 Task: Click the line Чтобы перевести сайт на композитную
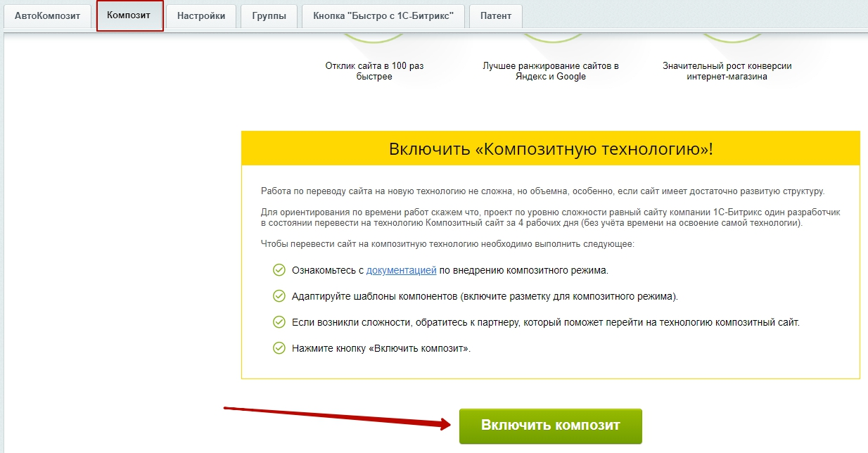point(447,244)
